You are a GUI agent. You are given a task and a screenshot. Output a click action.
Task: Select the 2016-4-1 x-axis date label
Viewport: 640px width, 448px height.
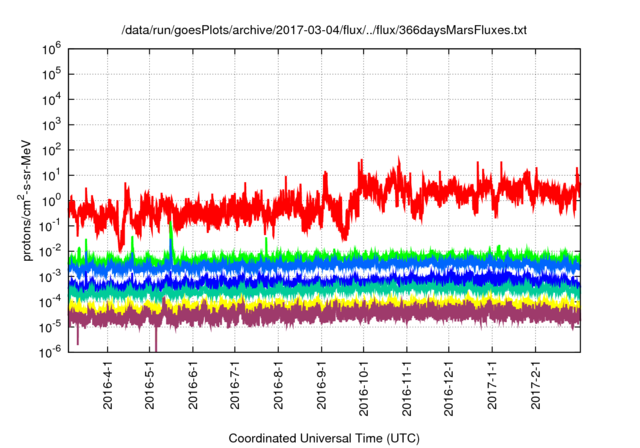point(108,384)
